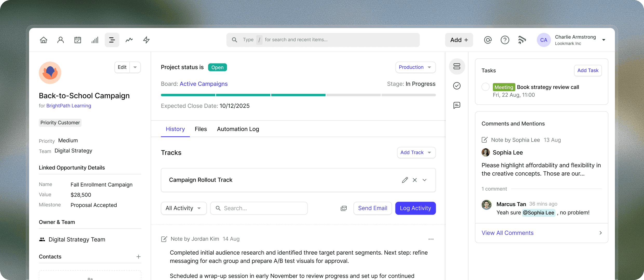Collapse Campaign Rollout Track with its chevron
The height and width of the screenshot is (280, 644).
pos(424,180)
